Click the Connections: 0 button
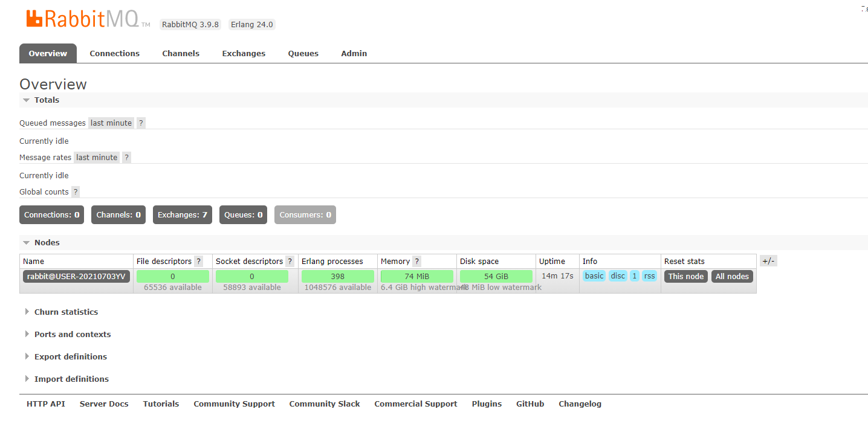This screenshot has height=441, width=868. (x=52, y=215)
